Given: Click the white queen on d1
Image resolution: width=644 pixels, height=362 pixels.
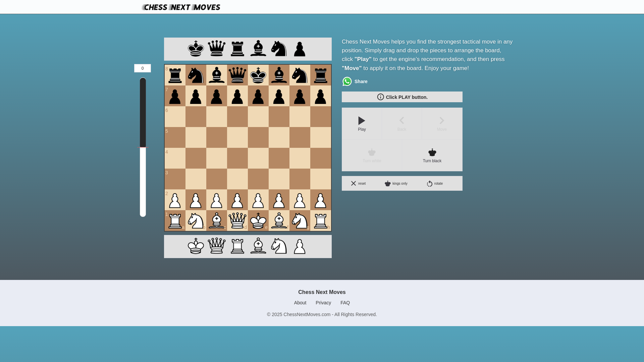Looking at the screenshot, I should pos(237,221).
